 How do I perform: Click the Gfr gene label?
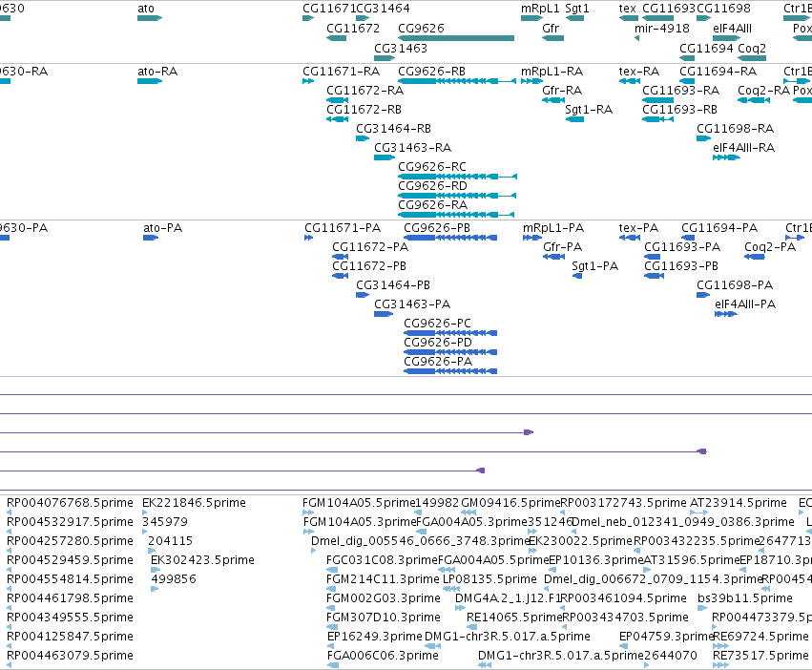click(551, 29)
